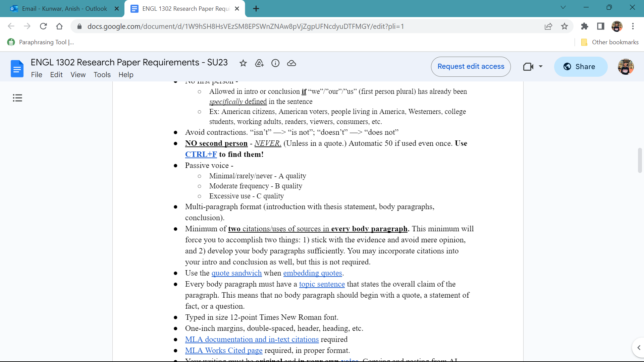Open the tab search dropdown arrow
644x362 pixels.
[563, 7]
